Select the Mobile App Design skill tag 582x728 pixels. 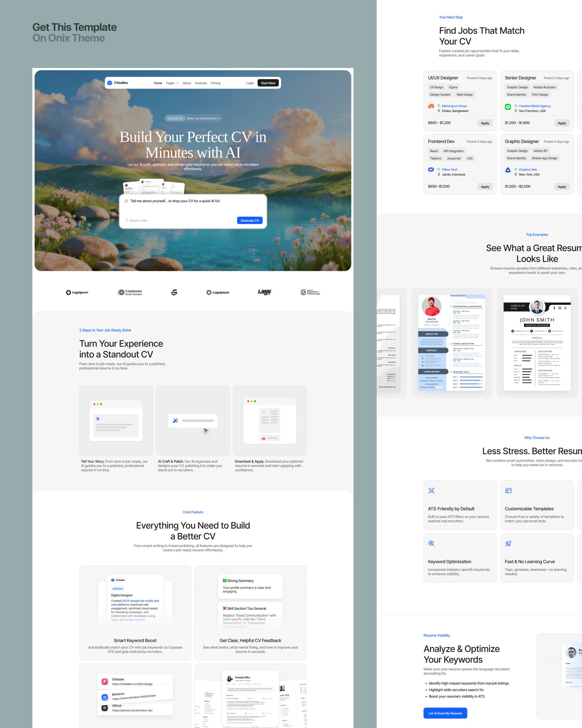(545, 158)
